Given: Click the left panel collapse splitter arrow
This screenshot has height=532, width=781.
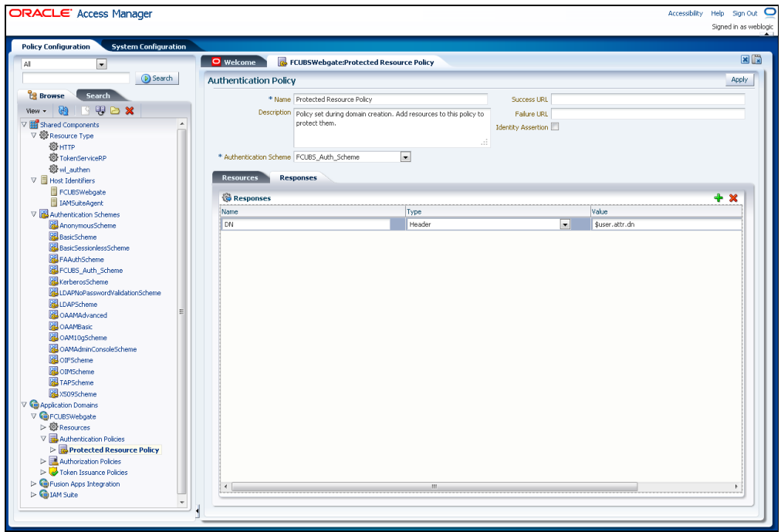Looking at the screenshot, I should (x=198, y=510).
